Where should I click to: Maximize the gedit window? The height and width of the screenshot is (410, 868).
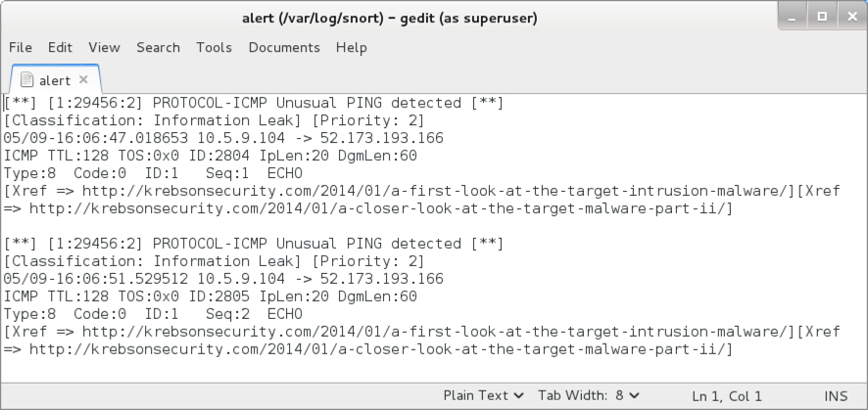[822, 18]
